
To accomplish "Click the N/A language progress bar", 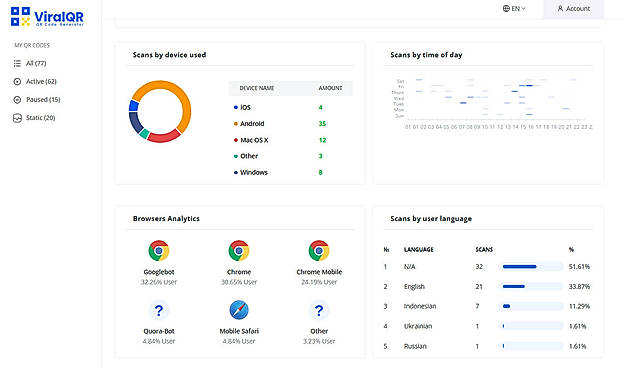I will (531, 266).
